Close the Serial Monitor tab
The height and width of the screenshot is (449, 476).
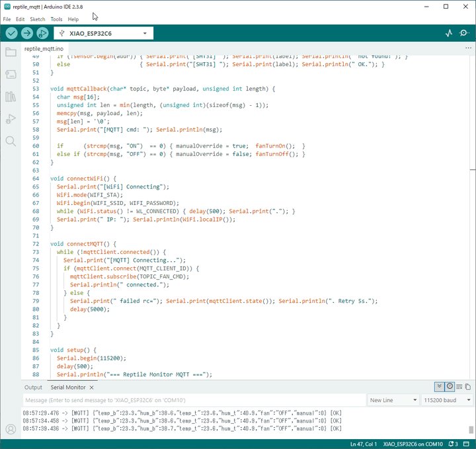click(91, 388)
